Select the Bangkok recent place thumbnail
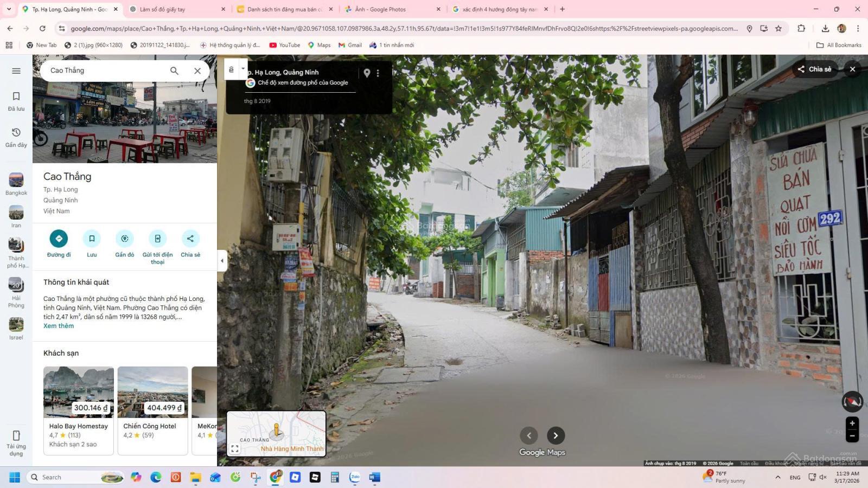 pos(16,184)
